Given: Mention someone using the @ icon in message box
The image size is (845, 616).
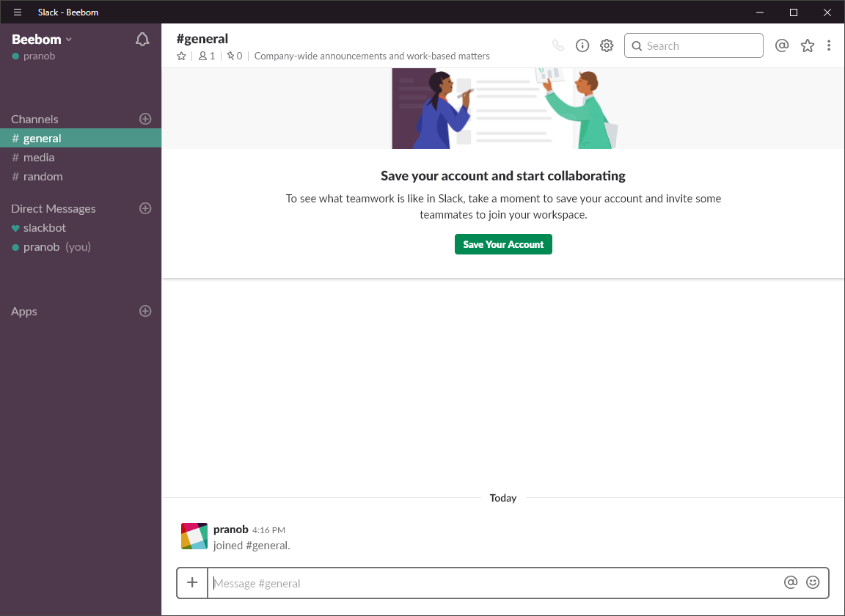Looking at the screenshot, I should [791, 582].
